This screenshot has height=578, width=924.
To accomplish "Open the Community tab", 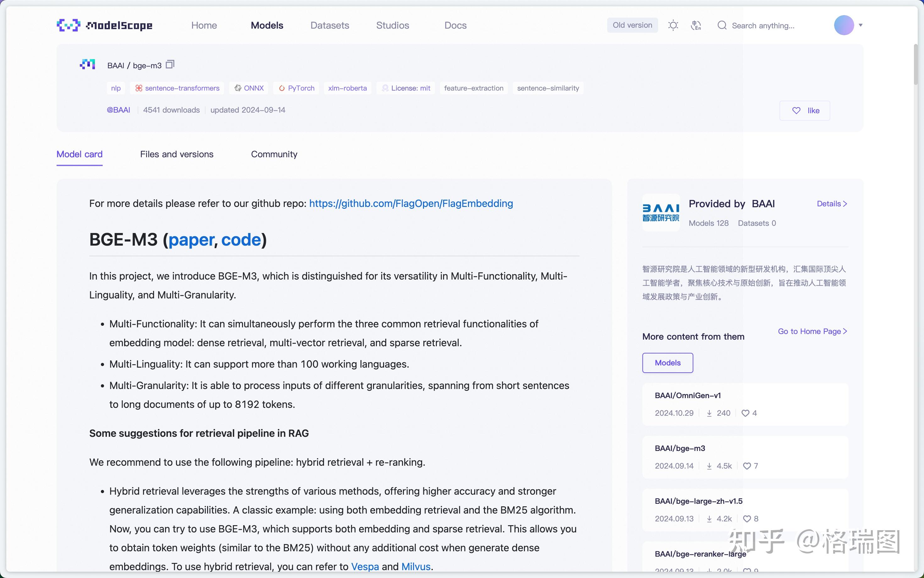I will pyautogui.click(x=274, y=154).
